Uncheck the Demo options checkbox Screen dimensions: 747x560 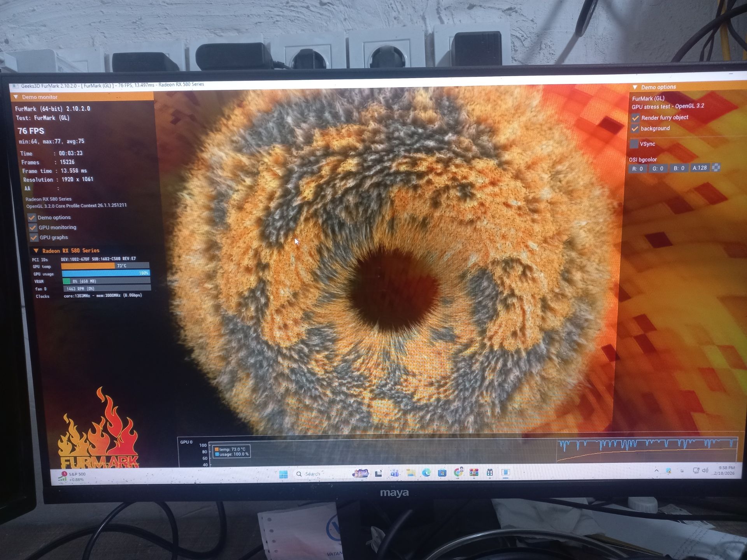[32, 218]
